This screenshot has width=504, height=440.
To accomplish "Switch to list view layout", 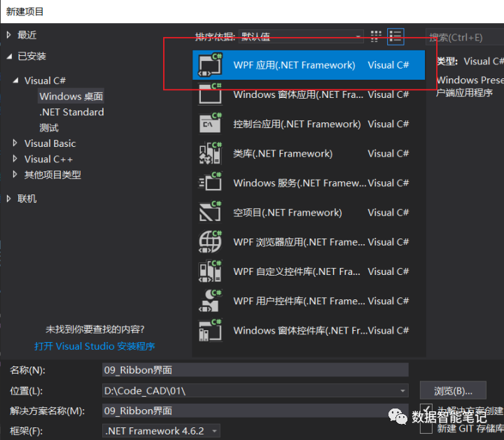I will point(395,36).
